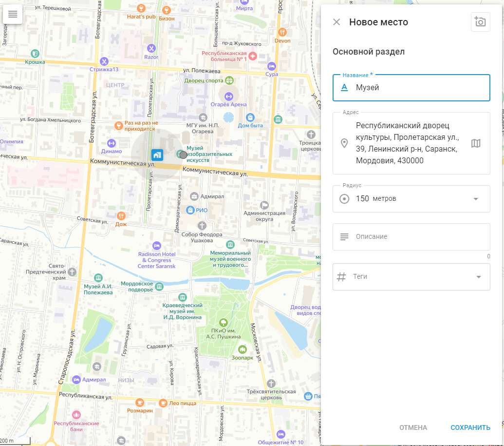The width and height of the screenshot is (504, 446).
Task: Select the Республиканские бани icon
Action: pyautogui.click(x=76, y=415)
